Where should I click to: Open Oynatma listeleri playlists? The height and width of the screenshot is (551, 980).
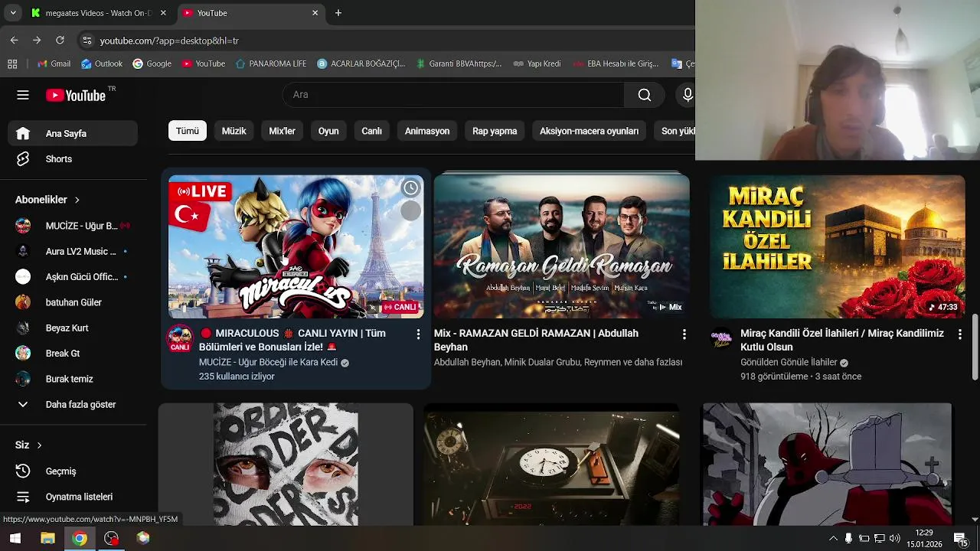point(73,497)
